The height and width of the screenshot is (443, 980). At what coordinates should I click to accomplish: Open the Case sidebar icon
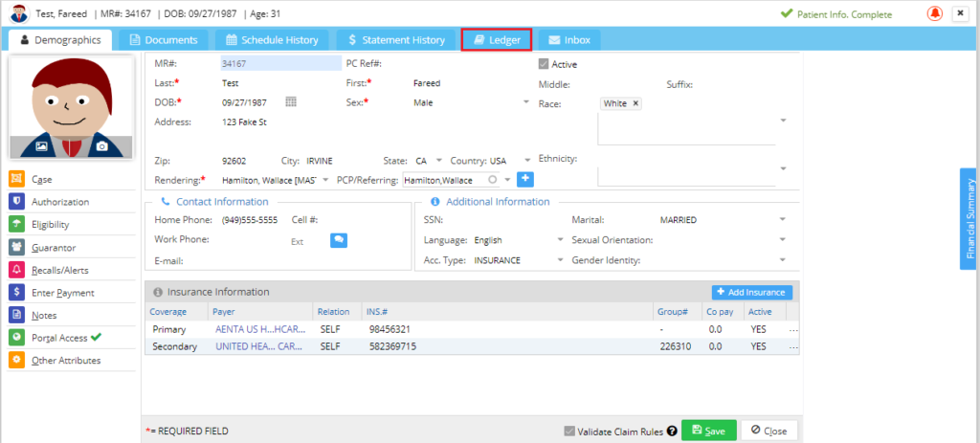click(17, 179)
